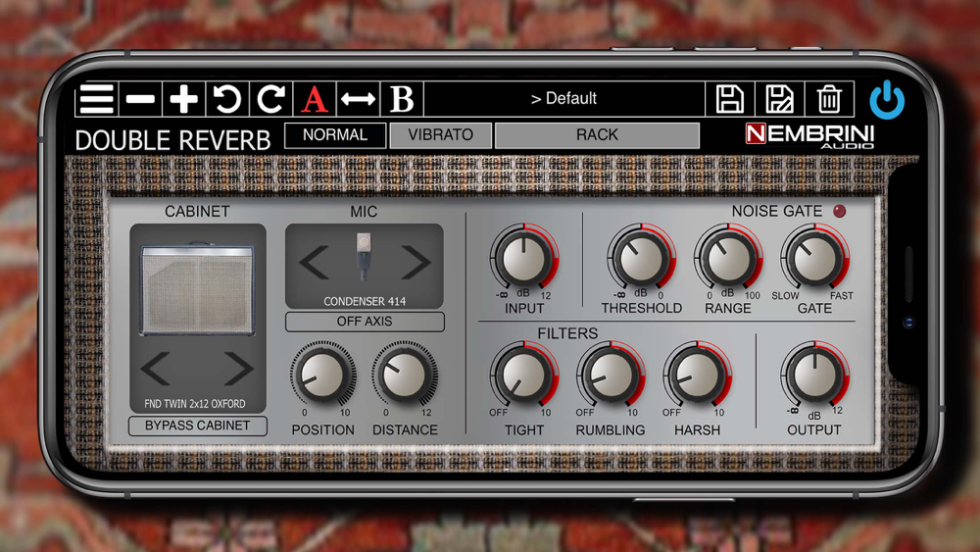The image size is (980, 552).
Task: Select previous microphone with left arrow
Action: 314,262
